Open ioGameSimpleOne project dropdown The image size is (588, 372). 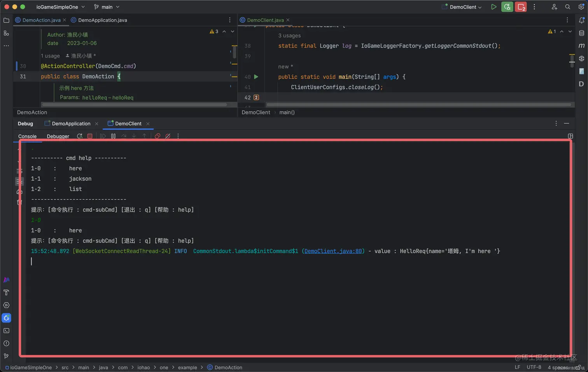[61, 7]
